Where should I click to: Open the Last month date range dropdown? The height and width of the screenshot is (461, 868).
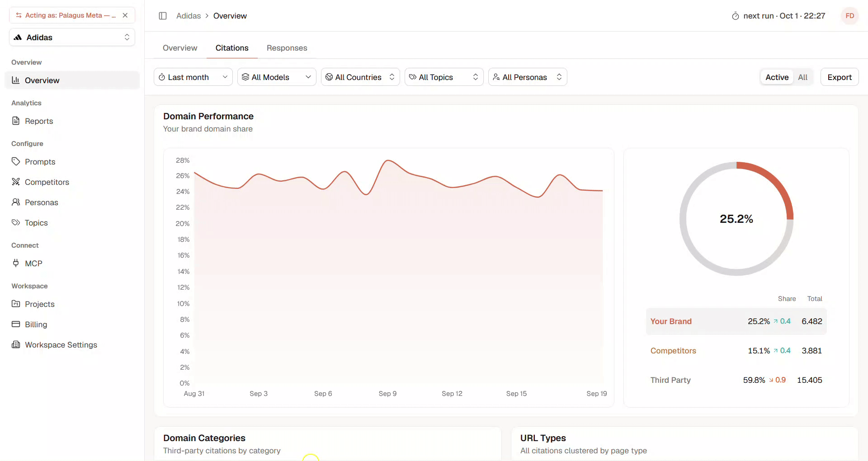(x=193, y=77)
